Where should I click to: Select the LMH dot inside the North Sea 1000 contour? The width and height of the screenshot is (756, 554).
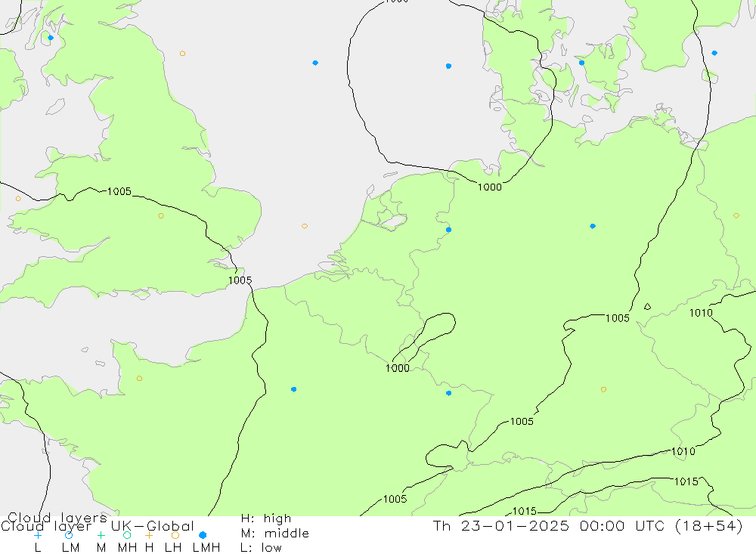448,66
